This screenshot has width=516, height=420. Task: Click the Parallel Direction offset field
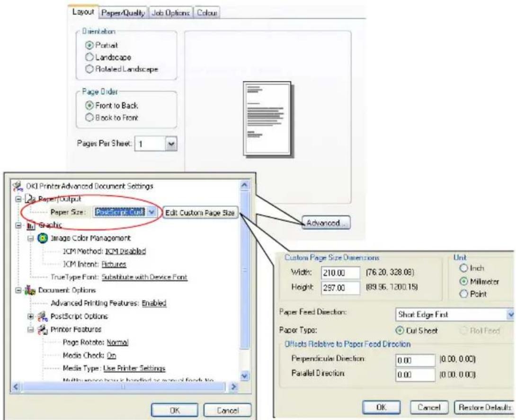pyautogui.click(x=415, y=375)
